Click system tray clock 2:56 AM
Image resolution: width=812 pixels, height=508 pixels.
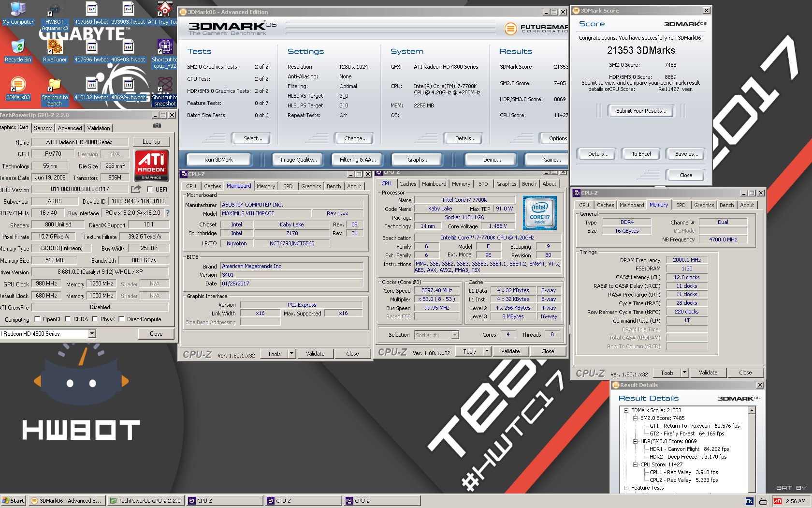(x=796, y=501)
